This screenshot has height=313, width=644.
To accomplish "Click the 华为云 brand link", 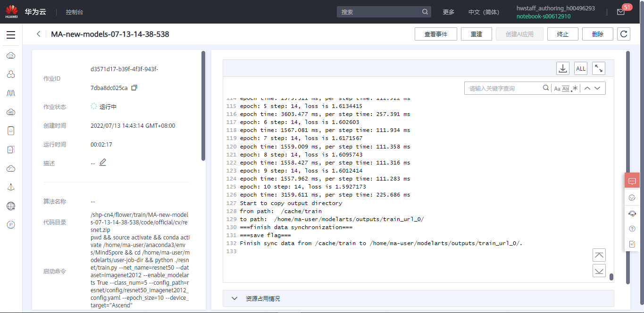I will coord(35,12).
